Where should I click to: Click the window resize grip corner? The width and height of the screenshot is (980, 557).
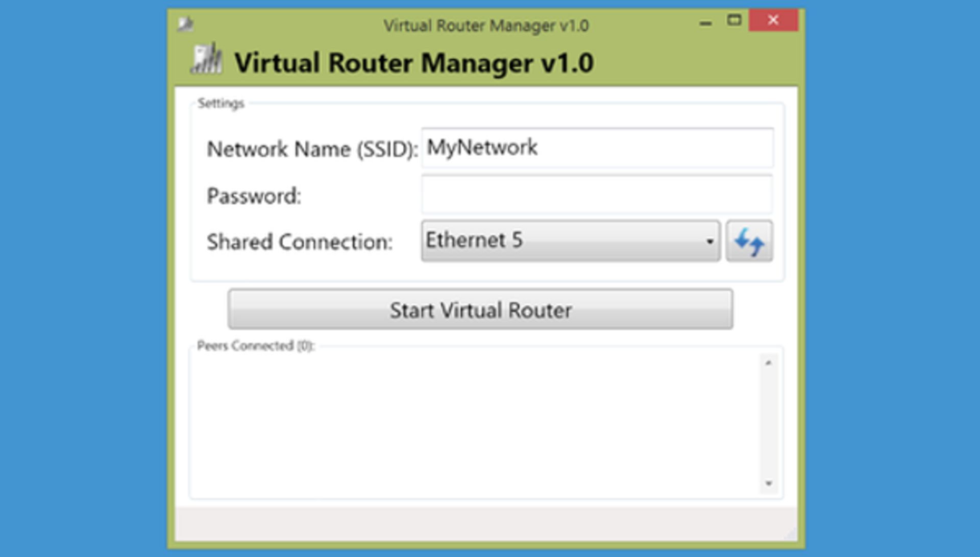click(790, 534)
